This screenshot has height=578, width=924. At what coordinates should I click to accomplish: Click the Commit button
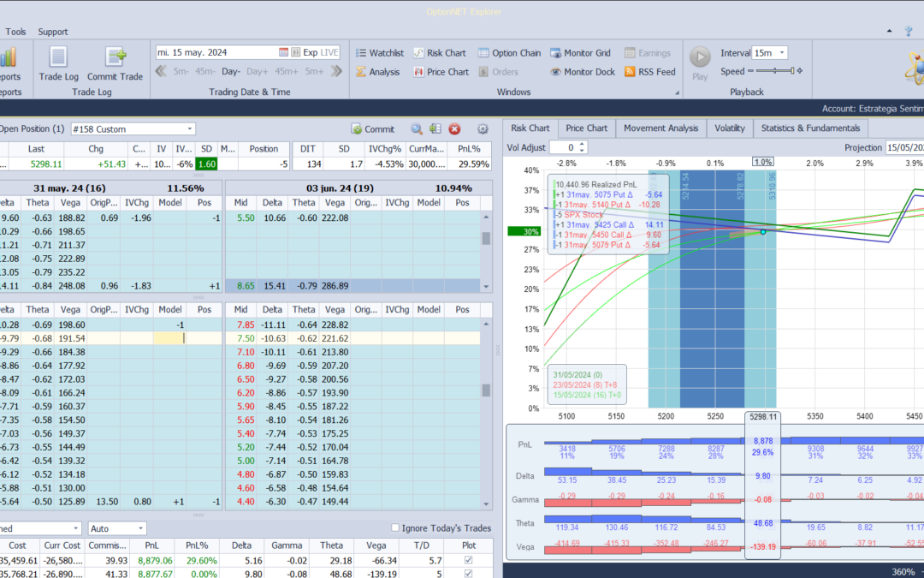coord(373,129)
